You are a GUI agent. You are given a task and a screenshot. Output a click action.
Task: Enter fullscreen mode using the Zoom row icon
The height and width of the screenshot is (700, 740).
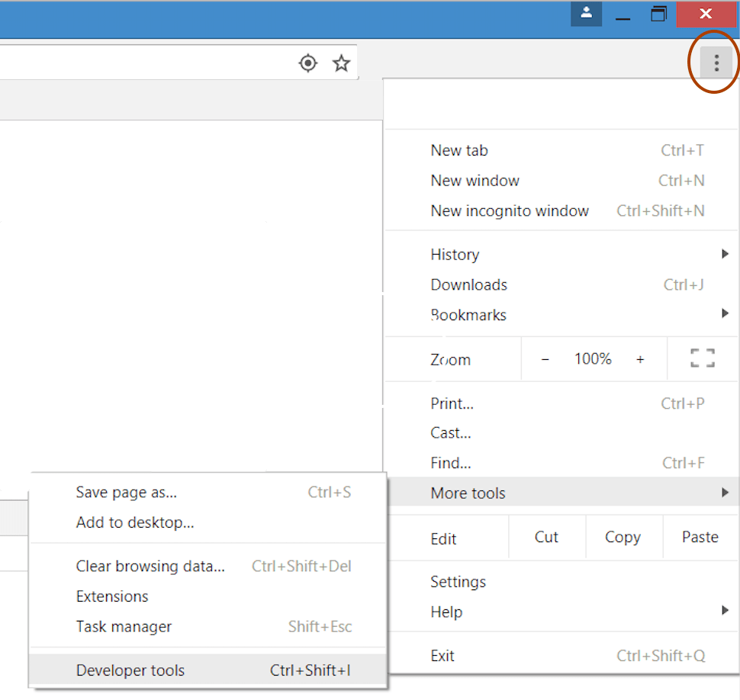[703, 358]
